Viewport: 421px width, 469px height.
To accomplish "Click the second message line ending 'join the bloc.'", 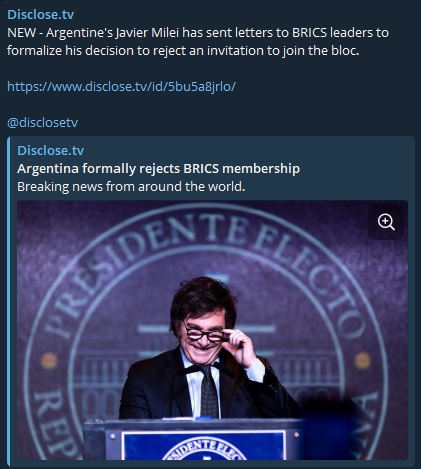I will (183, 51).
